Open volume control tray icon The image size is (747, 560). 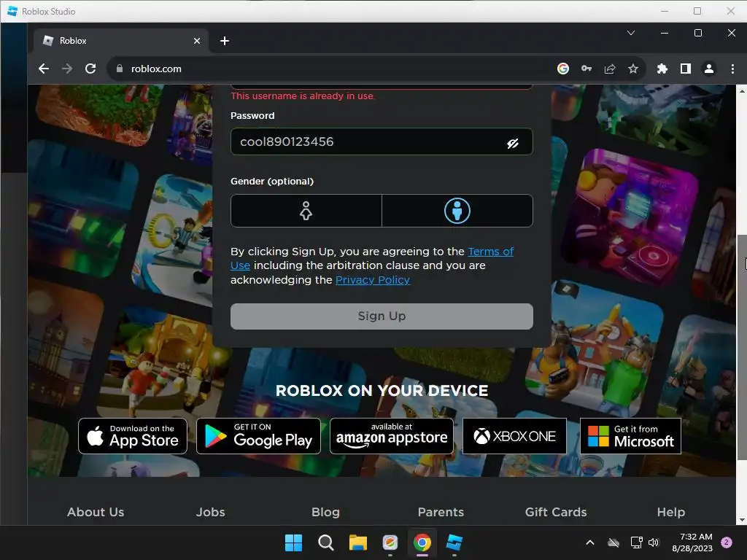tap(654, 542)
